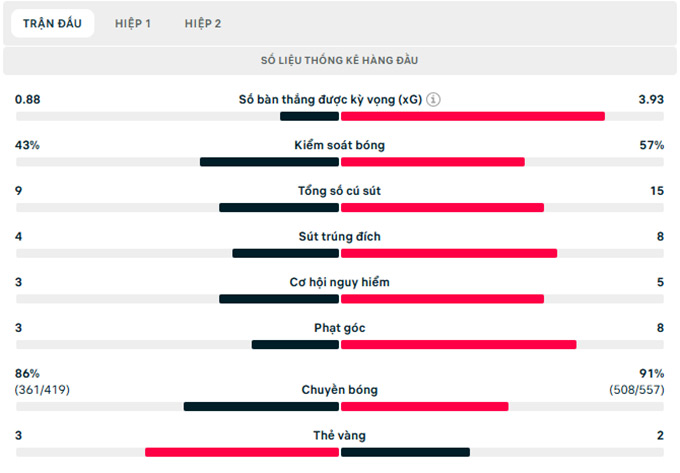Open the HIỆP 1 tab
This screenshot has width=680, height=473.
click(x=133, y=23)
